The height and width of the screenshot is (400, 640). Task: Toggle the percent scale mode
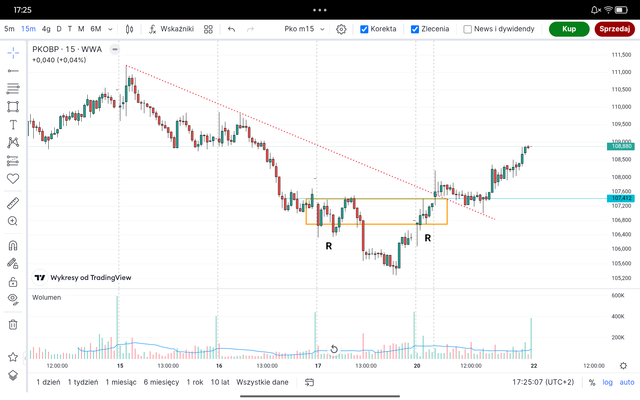[x=592, y=382]
